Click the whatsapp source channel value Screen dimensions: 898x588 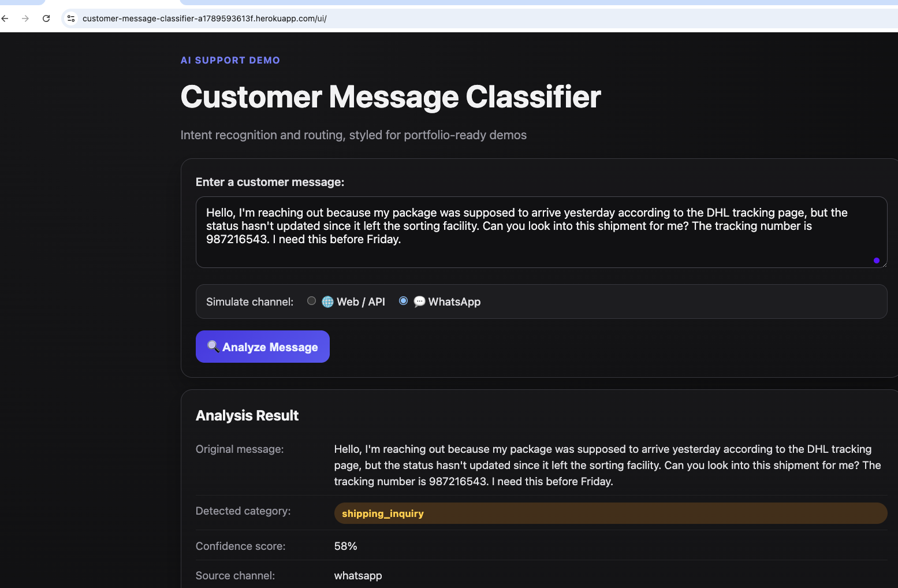[x=358, y=576]
